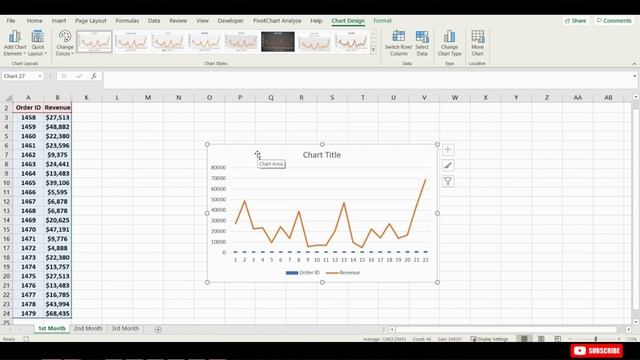
Task: Select Normal view icon in status bar
Action: tap(524, 339)
